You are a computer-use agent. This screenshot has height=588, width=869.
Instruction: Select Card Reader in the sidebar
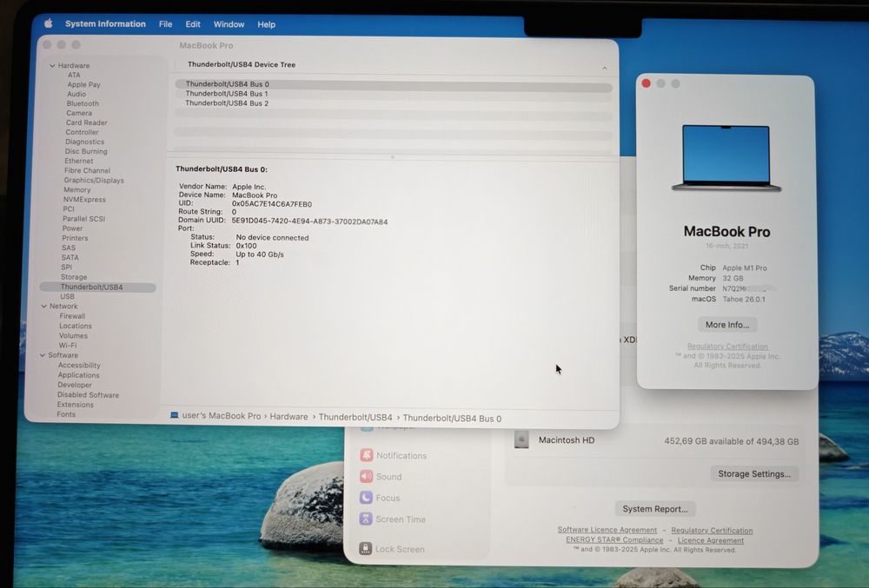pyautogui.click(x=86, y=122)
